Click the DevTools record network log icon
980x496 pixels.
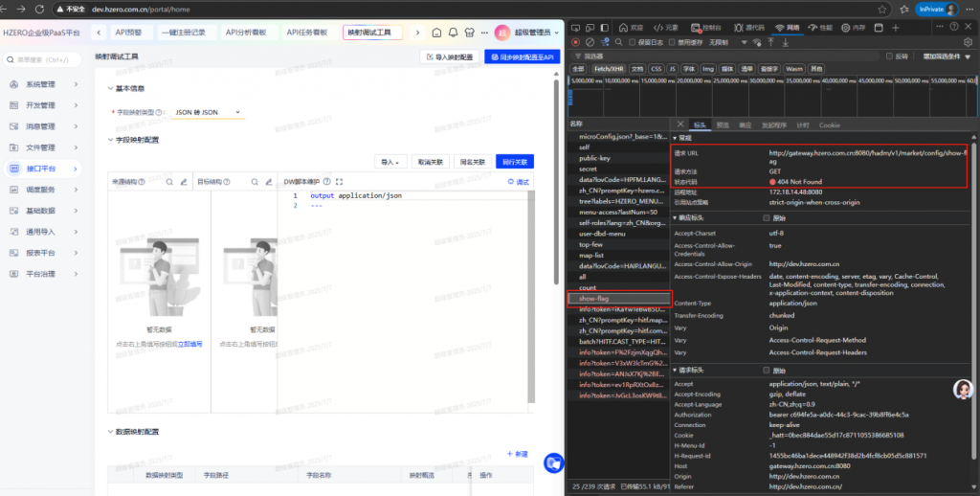(x=575, y=42)
